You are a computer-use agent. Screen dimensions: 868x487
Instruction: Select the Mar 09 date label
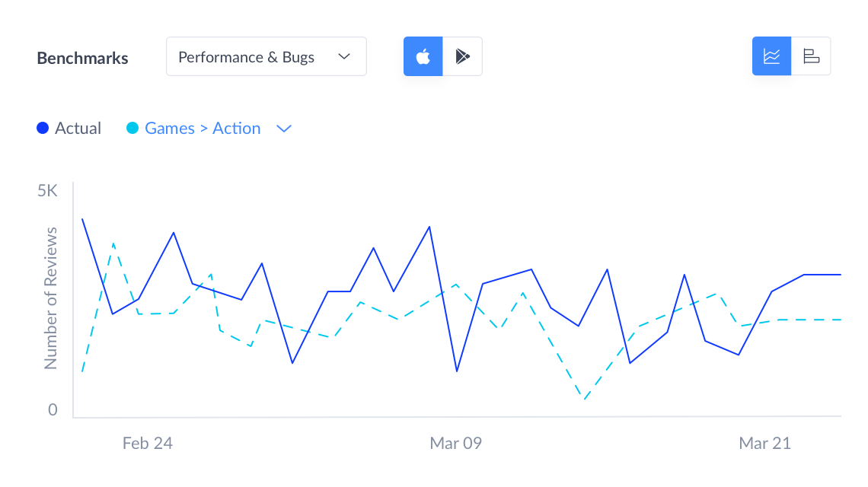[x=456, y=443]
